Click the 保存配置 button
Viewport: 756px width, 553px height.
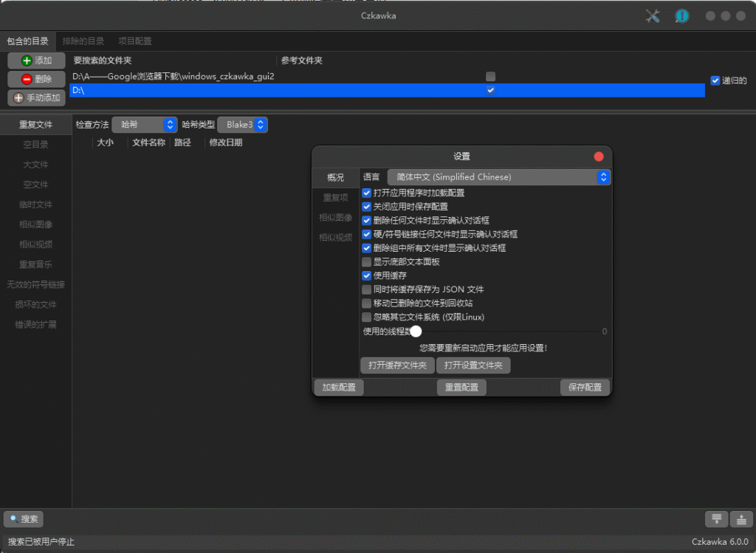coord(585,387)
